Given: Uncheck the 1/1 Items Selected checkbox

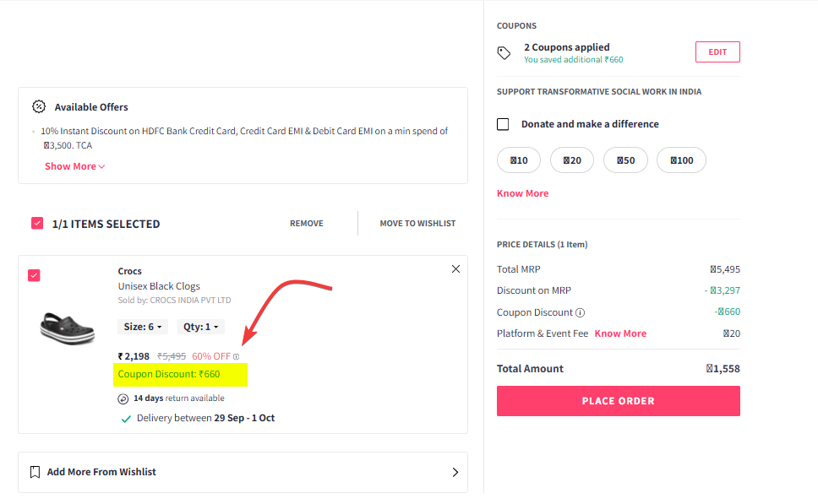Looking at the screenshot, I should pos(37,224).
